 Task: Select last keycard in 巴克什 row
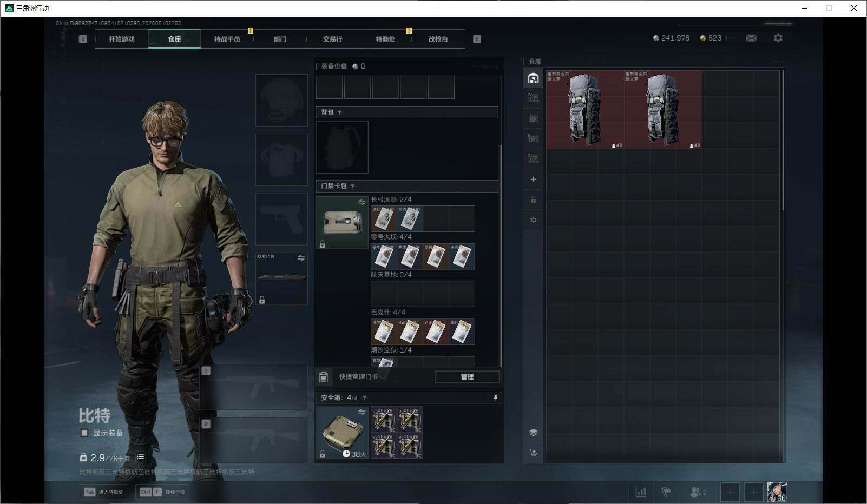tap(462, 331)
